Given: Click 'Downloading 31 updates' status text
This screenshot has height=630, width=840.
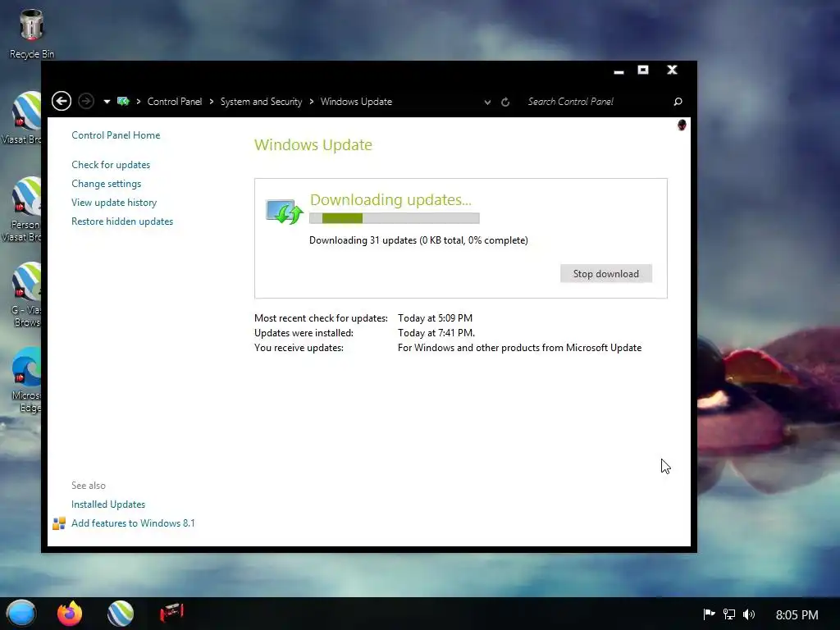Looking at the screenshot, I should 418,240.
